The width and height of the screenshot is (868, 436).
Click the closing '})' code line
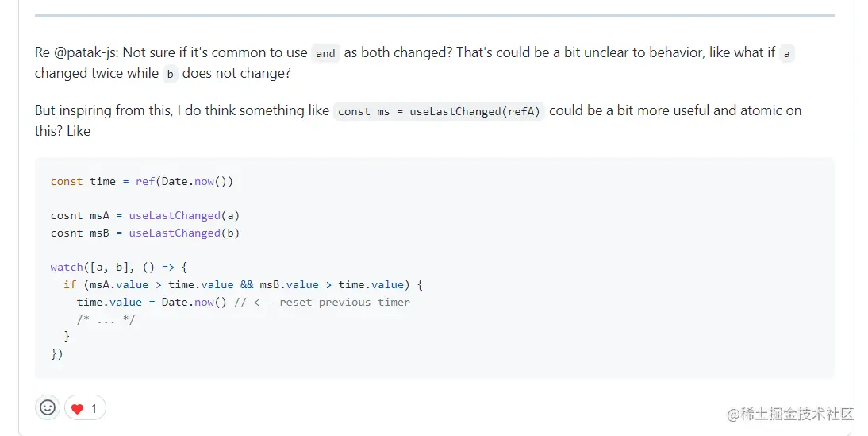[56, 353]
